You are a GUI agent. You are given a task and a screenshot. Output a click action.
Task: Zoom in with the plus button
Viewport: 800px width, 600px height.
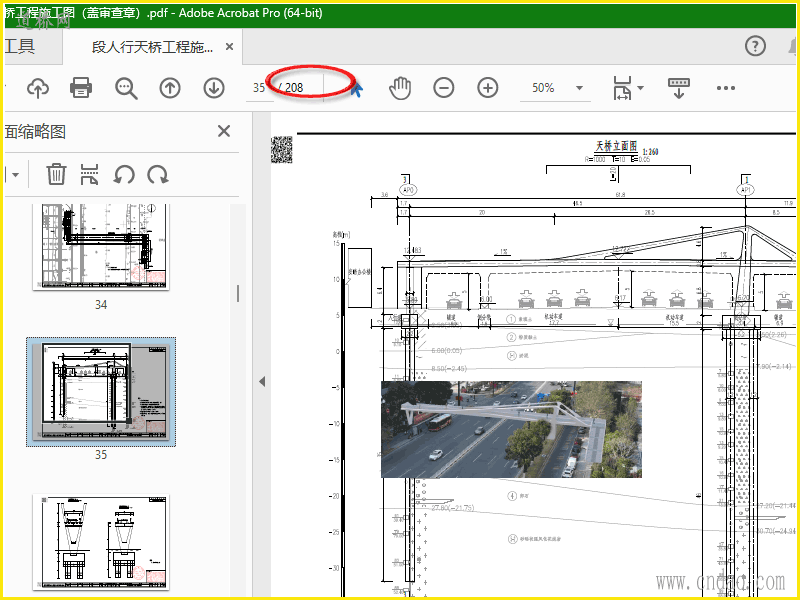[x=488, y=88]
